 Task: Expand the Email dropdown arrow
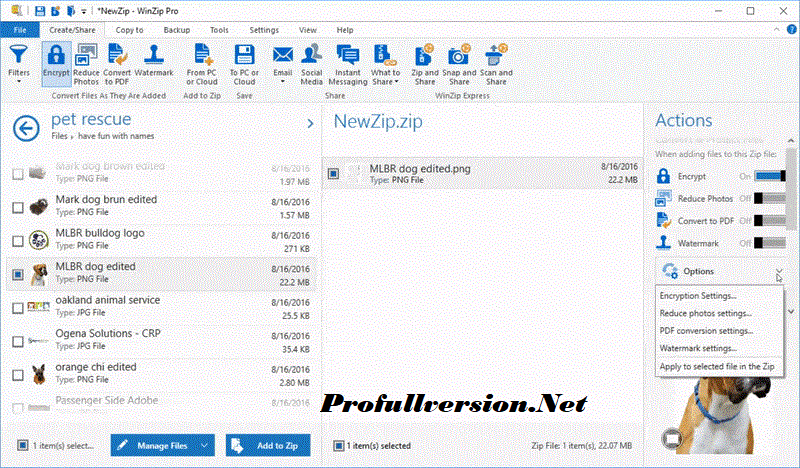[283, 82]
